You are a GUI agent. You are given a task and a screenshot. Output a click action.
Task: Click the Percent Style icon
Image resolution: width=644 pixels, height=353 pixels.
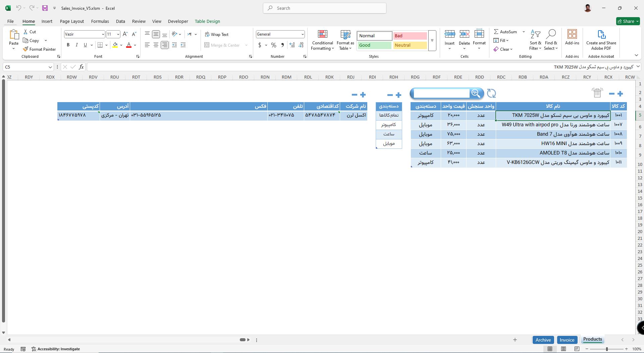point(274,45)
